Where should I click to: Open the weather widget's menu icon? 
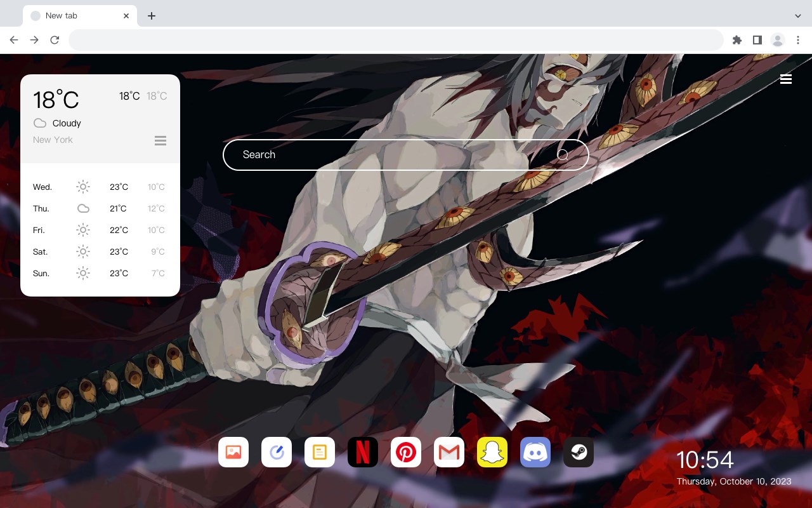tap(160, 140)
